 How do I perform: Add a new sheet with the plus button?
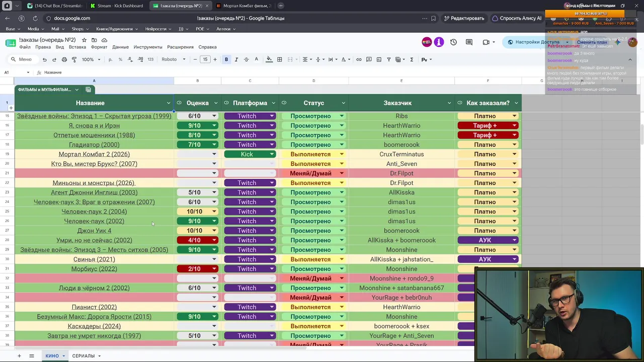tap(19, 356)
